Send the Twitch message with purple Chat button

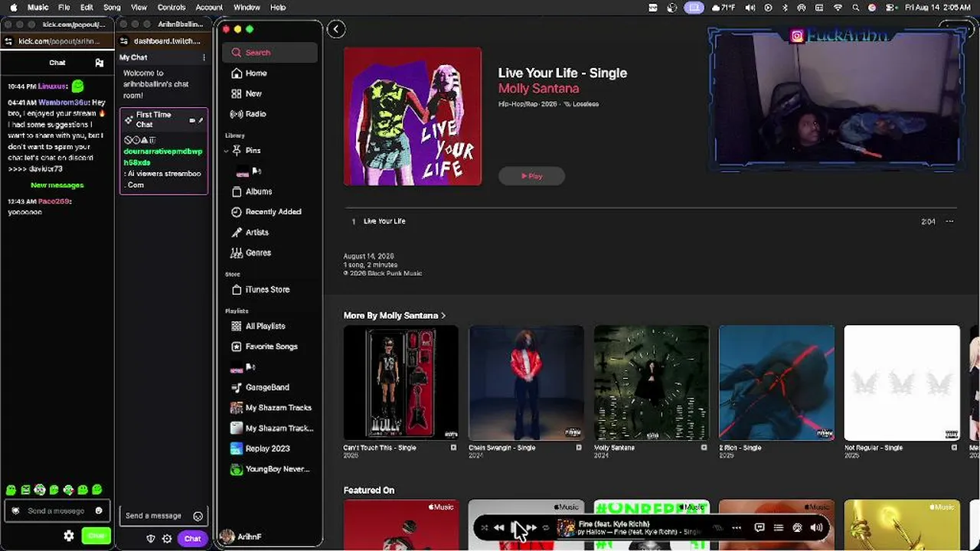click(x=192, y=539)
